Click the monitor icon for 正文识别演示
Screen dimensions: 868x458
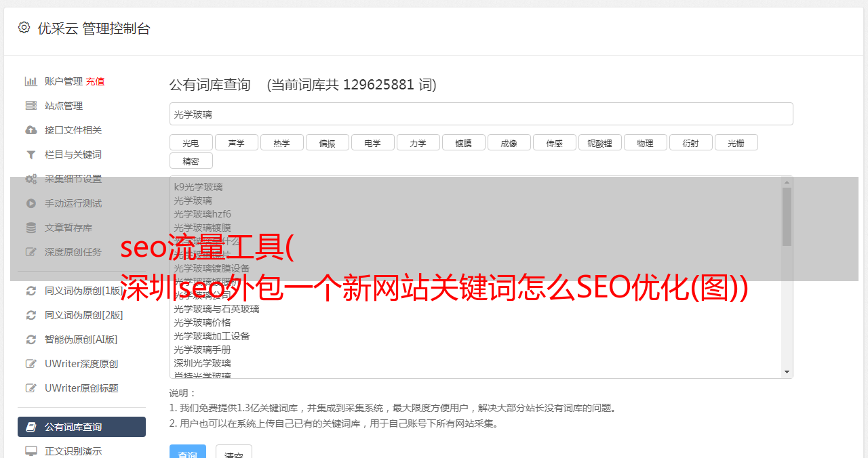click(31, 451)
